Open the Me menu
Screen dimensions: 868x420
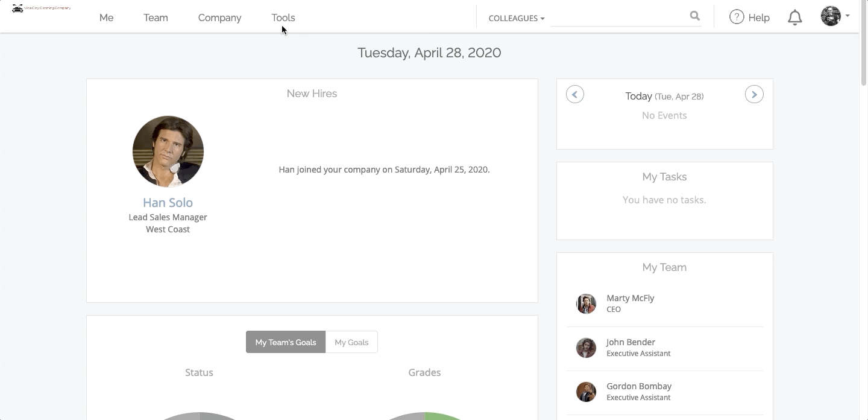pos(106,17)
